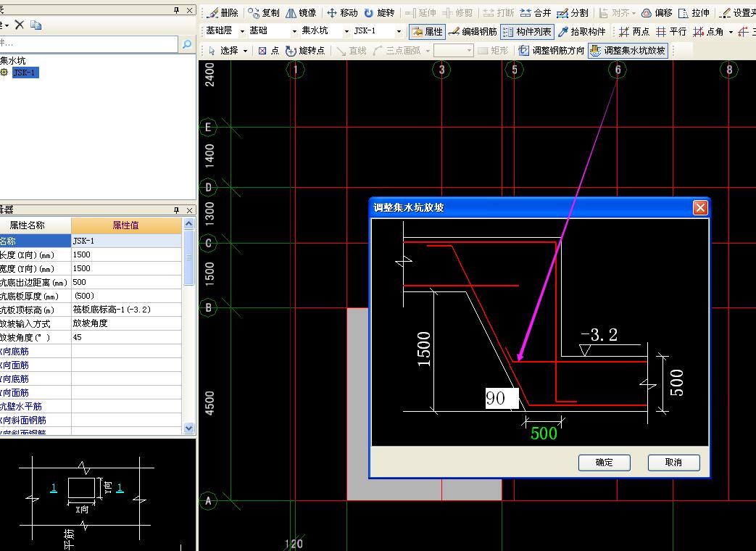Screen dimensions: 756x551
Task: Select the 点角 point-angle tool
Action: [708, 32]
